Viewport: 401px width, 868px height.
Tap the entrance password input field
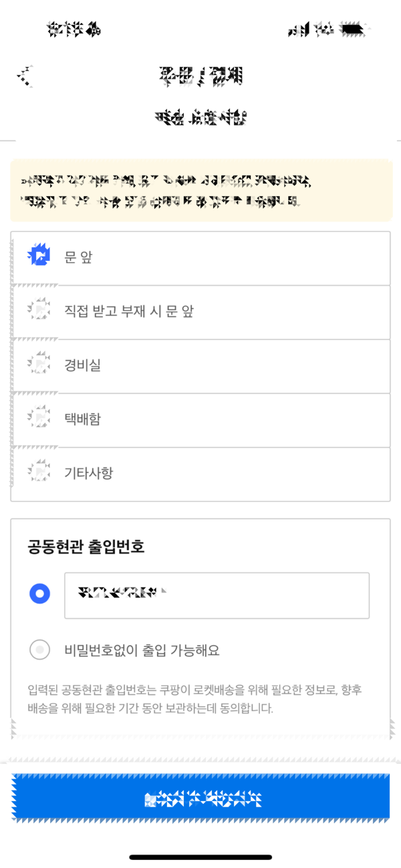coord(217,594)
